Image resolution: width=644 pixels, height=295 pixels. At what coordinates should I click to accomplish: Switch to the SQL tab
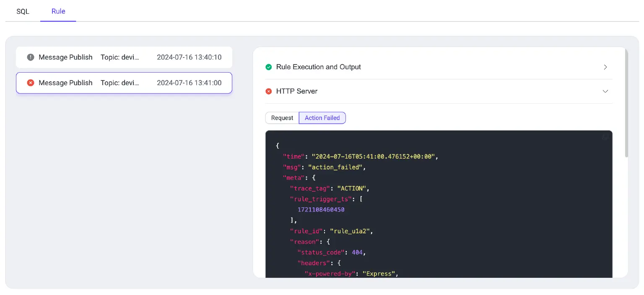[x=23, y=11]
